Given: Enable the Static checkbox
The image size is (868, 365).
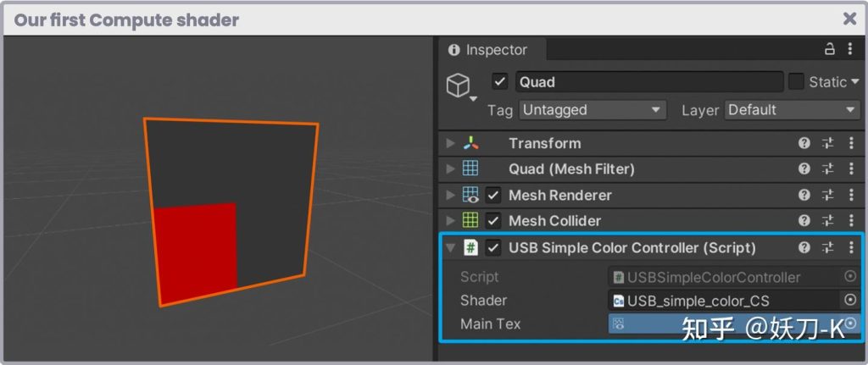Looking at the screenshot, I should [796, 82].
